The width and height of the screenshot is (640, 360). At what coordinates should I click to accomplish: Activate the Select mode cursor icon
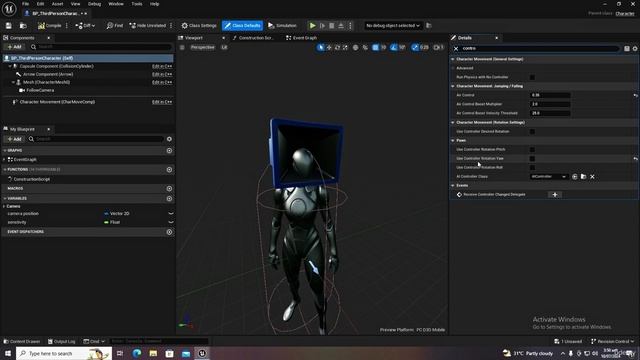pos(321,48)
